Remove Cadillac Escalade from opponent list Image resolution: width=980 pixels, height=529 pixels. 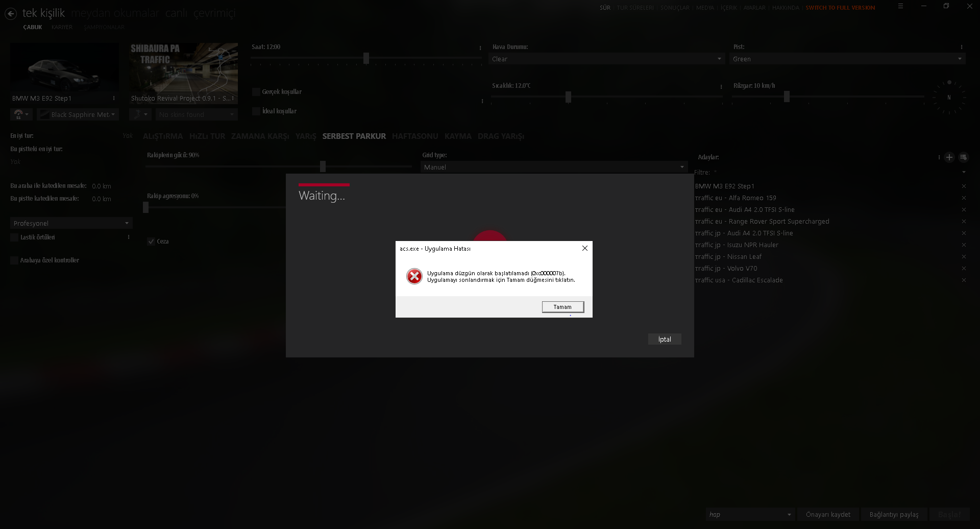pyautogui.click(x=964, y=280)
